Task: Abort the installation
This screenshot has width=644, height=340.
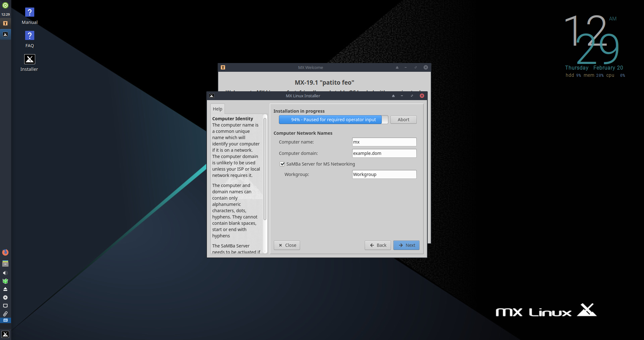Action: pos(403,120)
